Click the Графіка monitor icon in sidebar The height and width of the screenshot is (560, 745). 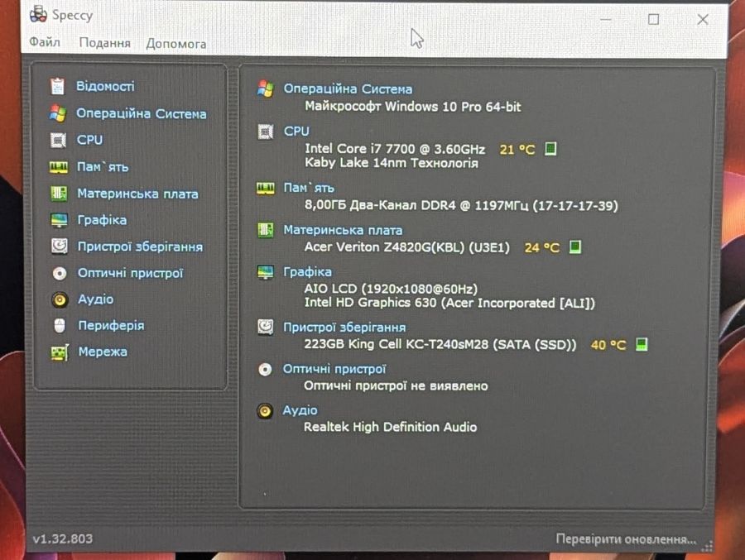[60, 220]
